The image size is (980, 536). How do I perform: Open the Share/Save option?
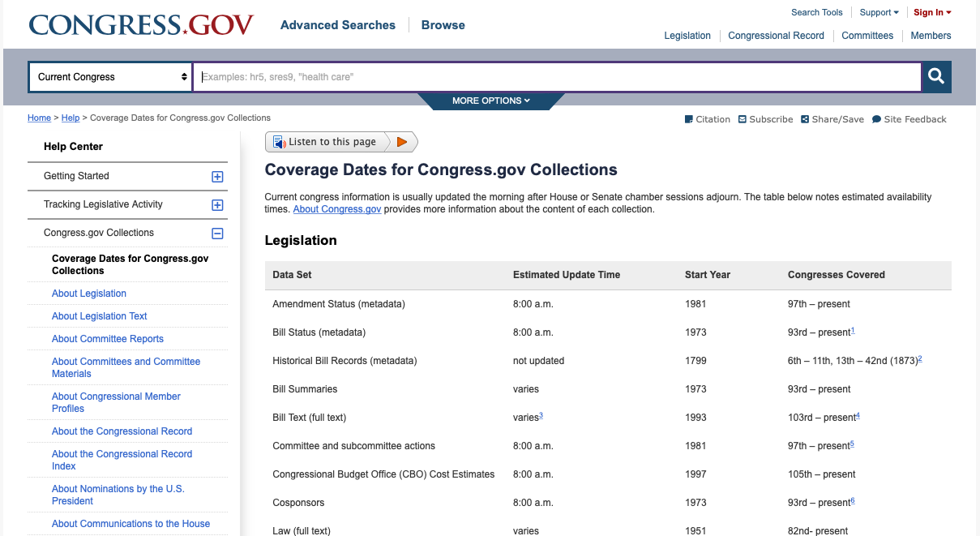(x=832, y=119)
